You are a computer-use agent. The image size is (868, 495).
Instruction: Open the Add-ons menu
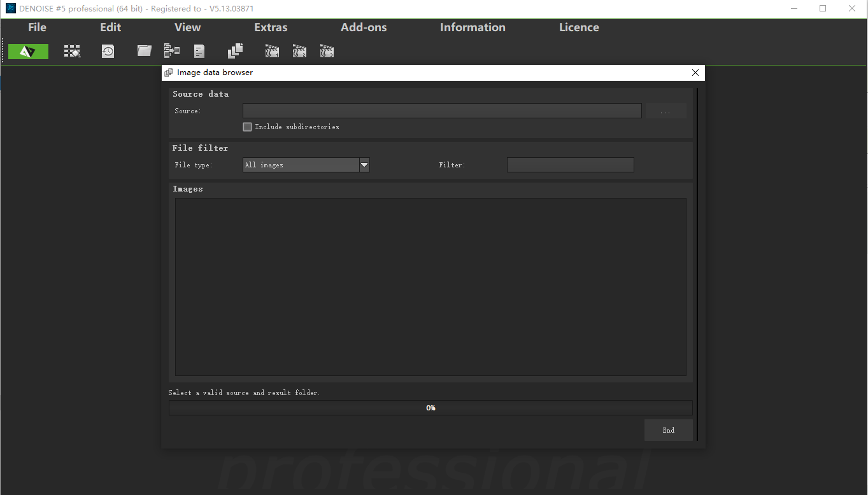coord(363,27)
